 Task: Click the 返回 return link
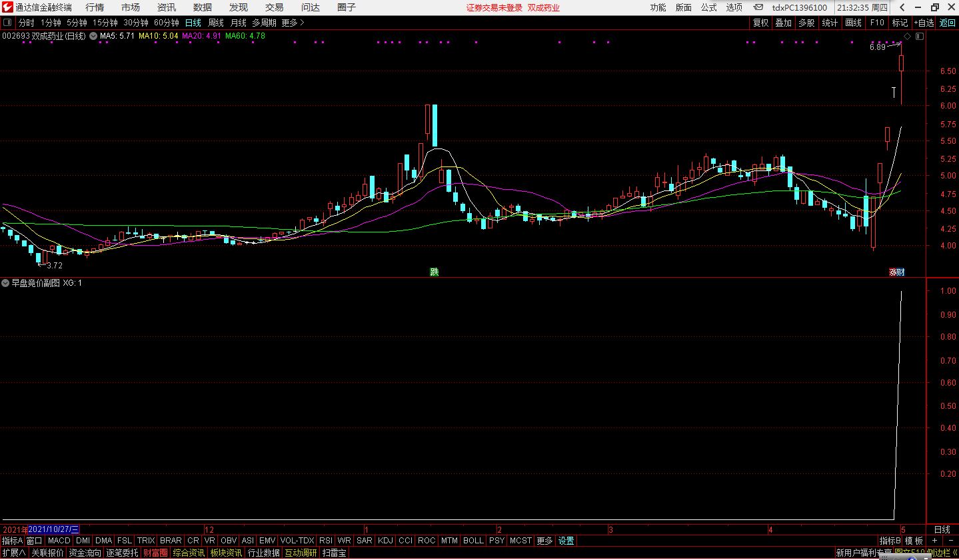[x=947, y=23]
